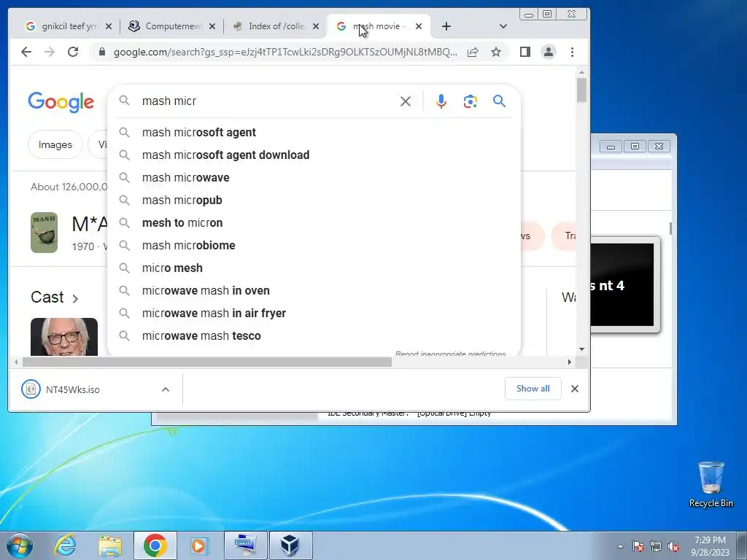This screenshot has height=560, width=747.
Task: Clear the search box with the X
Action: click(406, 101)
